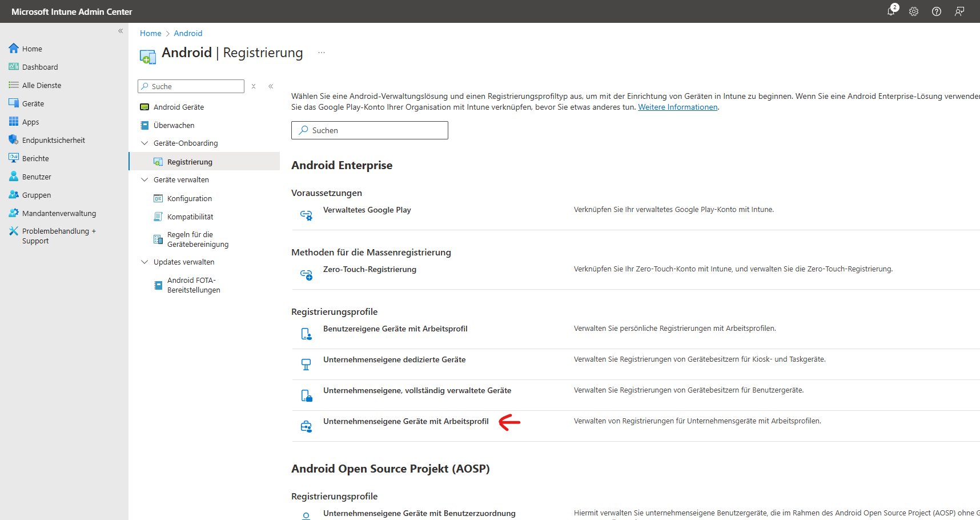
Task: Open the more options ellipsis beside title
Action: tap(322, 53)
